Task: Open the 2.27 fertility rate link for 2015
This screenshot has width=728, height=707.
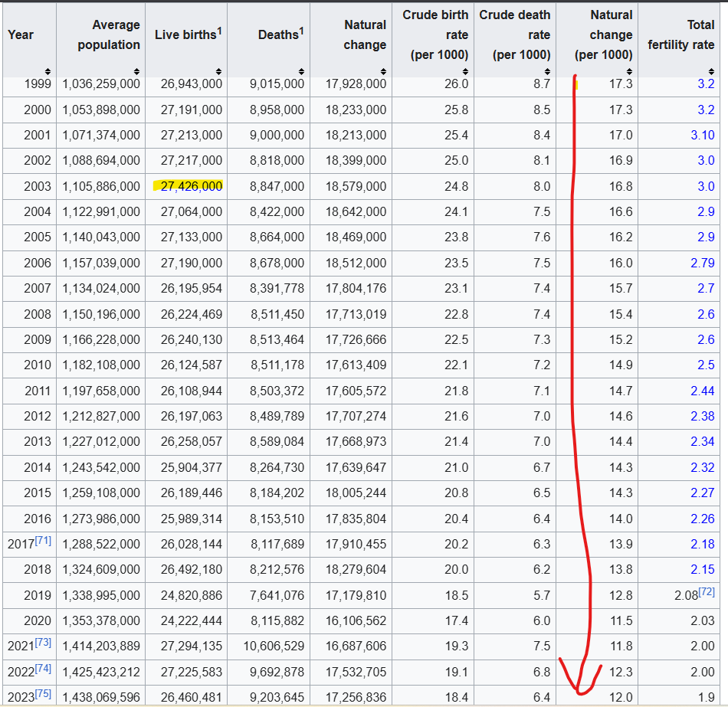Action: click(701, 493)
